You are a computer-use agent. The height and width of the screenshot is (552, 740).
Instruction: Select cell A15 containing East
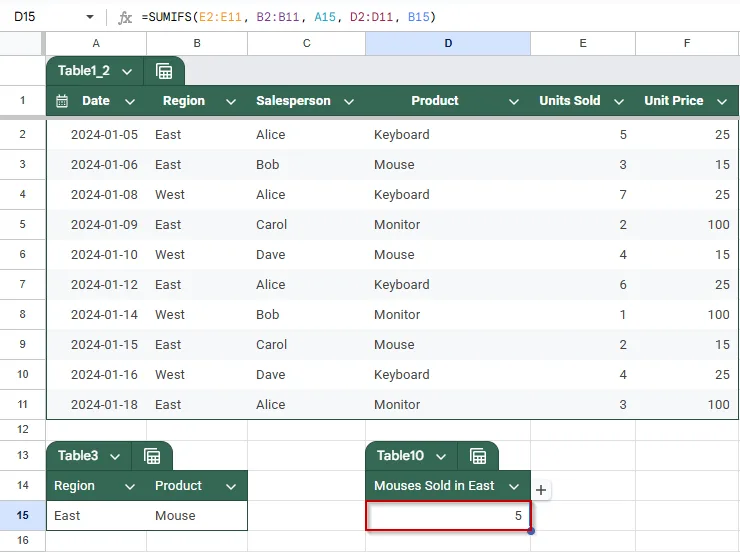click(x=96, y=516)
